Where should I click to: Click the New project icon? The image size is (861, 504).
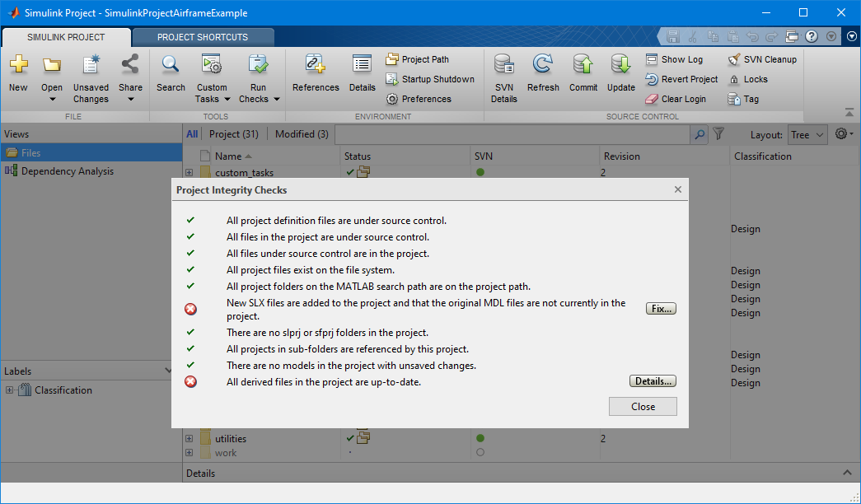[18, 65]
